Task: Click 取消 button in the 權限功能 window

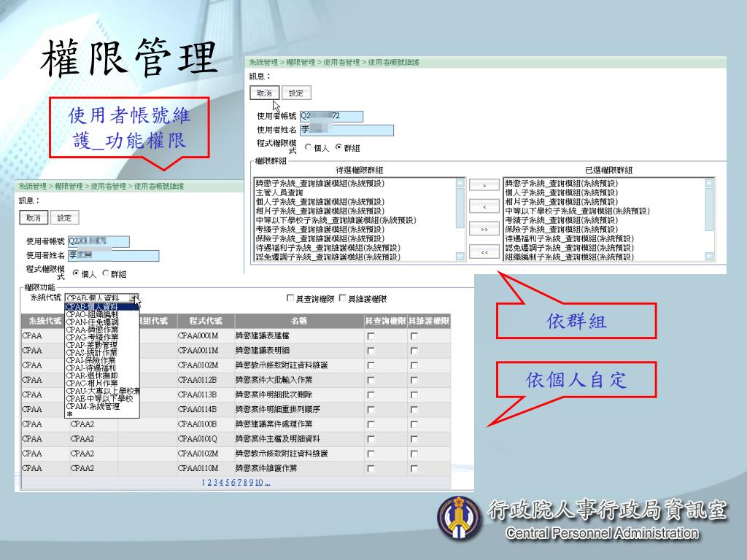Action: [x=34, y=217]
